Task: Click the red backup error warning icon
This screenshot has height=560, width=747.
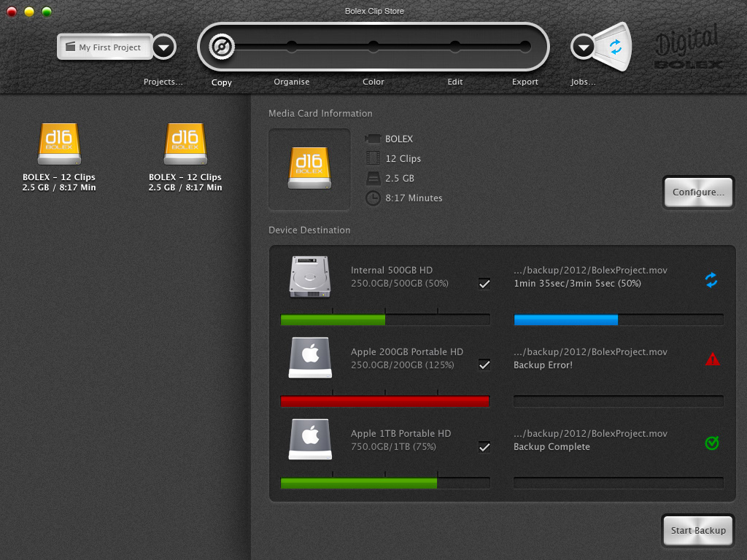Action: point(712,359)
